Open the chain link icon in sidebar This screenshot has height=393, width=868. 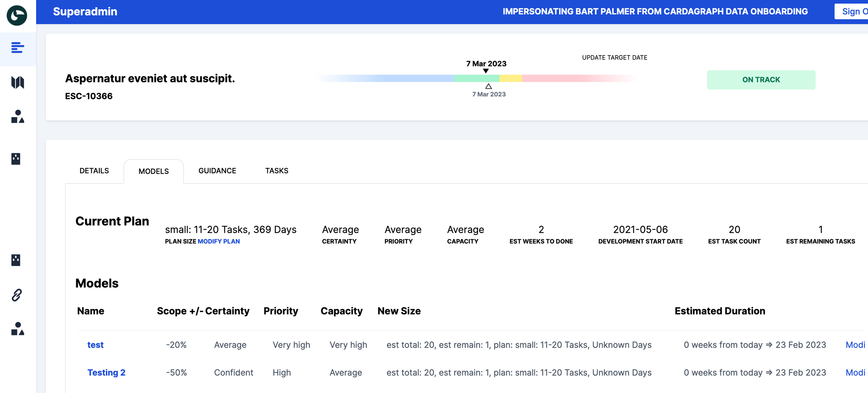[17, 294]
